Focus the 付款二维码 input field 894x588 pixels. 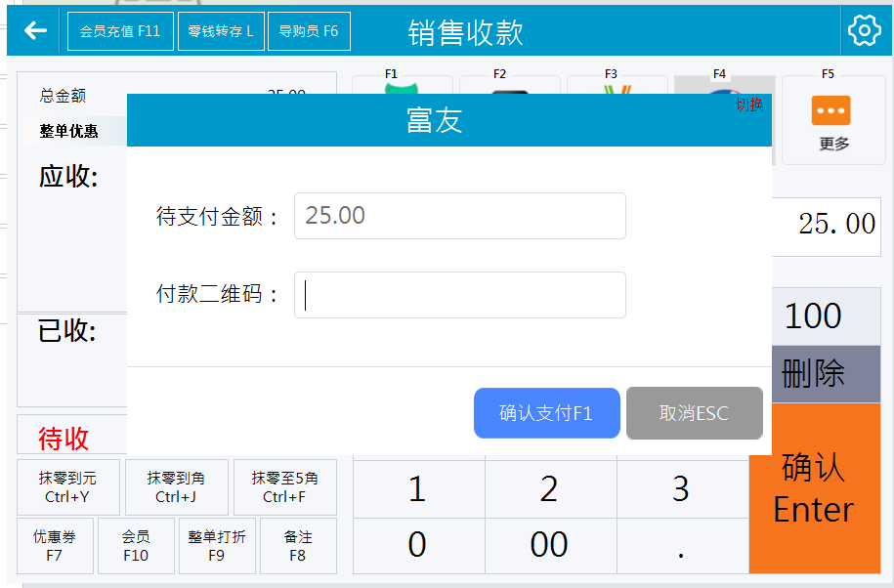pyautogui.click(x=460, y=295)
